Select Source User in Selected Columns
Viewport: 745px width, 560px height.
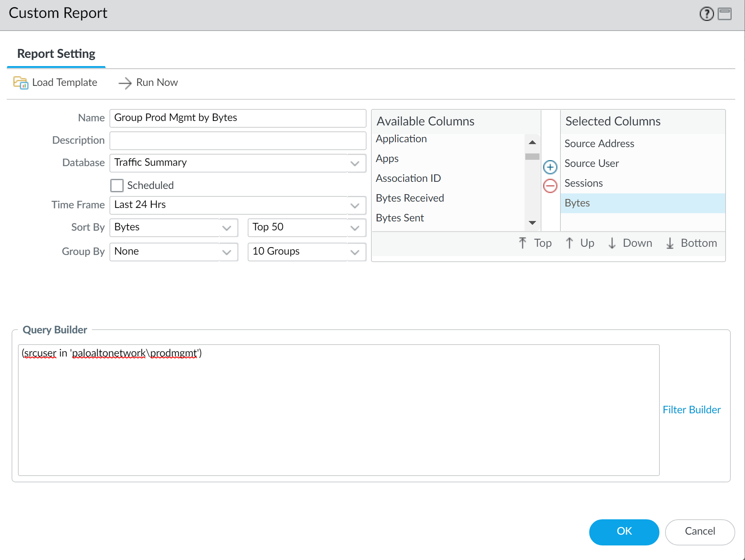pyautogui.click(x=591, y=163)
